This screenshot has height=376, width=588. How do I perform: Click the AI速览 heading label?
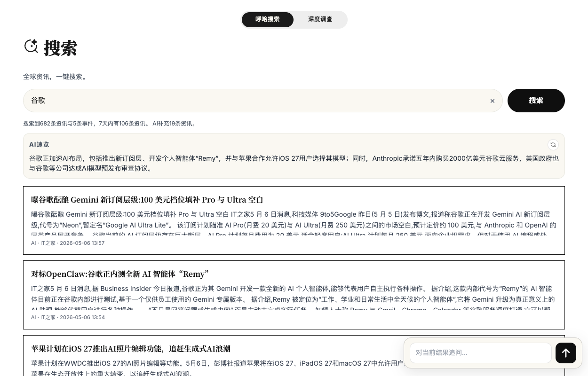pos(39,145)
